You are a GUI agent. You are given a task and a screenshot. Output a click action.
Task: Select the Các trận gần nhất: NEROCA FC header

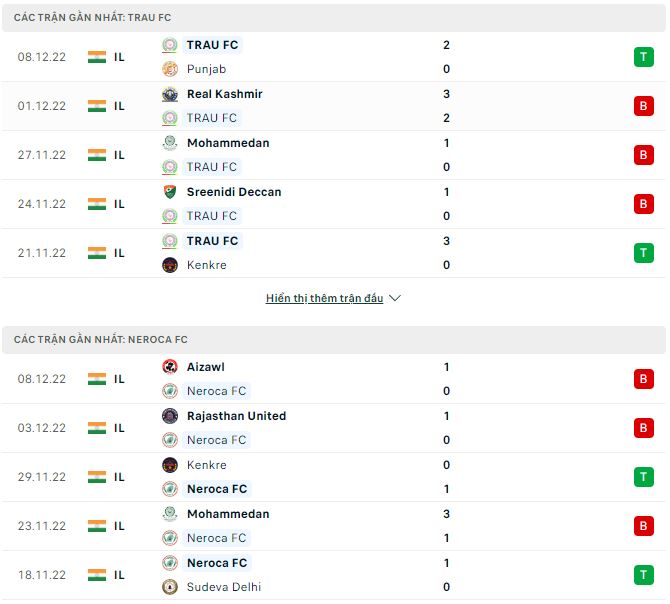(x=334, y=340)
